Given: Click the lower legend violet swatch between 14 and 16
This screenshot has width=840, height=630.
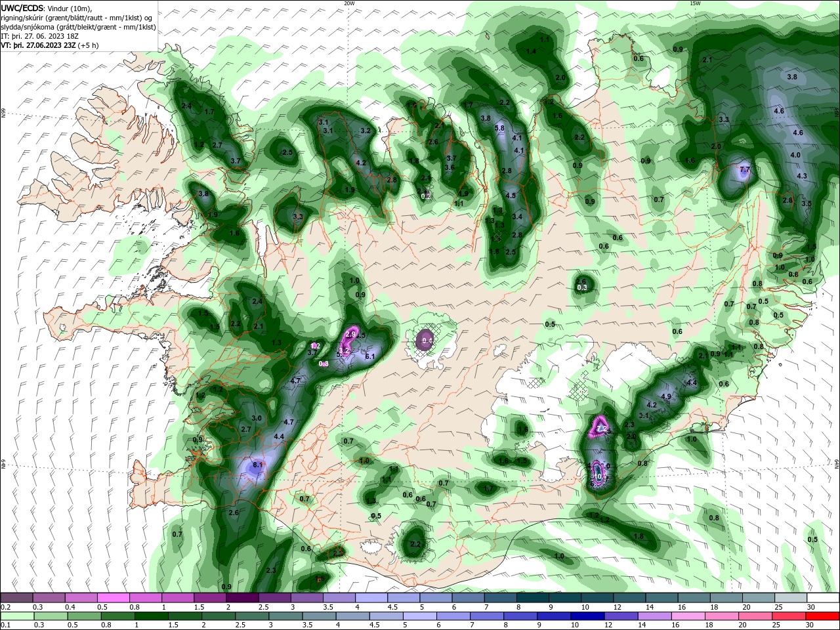Looking at the screenshot, I should click(655, 616).
